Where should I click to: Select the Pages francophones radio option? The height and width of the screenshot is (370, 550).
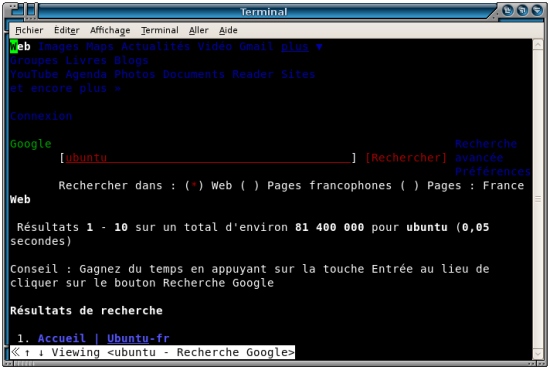point(250,186)
